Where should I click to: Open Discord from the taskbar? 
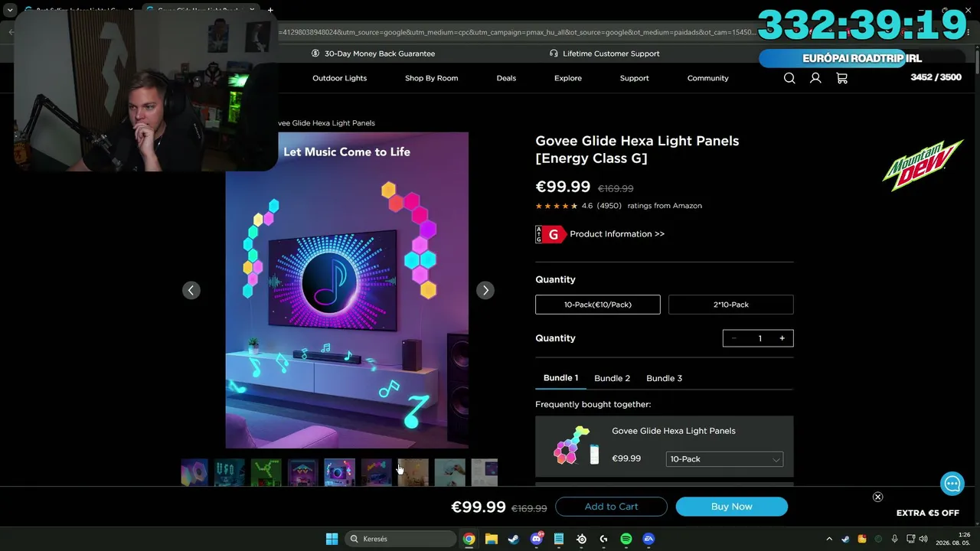[x=537, y=539]
